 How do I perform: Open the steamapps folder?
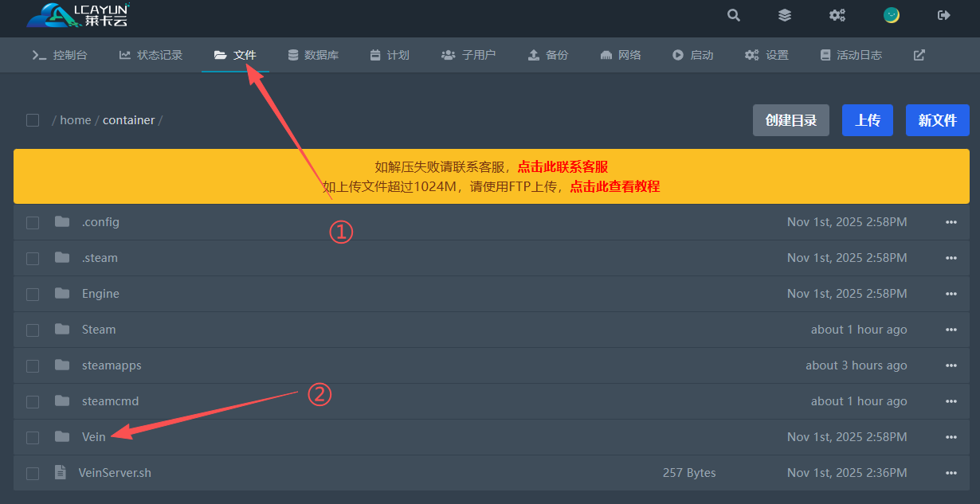112,365
